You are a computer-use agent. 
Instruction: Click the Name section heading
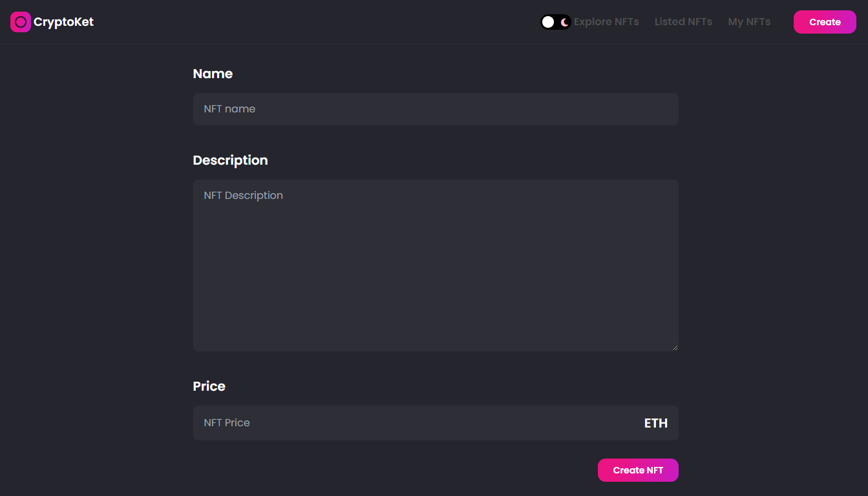(213, 74)
